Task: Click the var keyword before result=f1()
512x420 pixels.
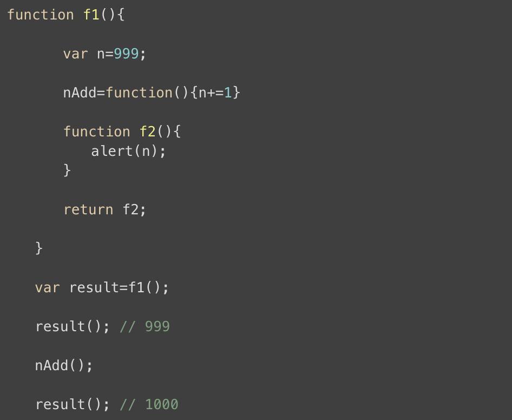Action: coord(47,287)
